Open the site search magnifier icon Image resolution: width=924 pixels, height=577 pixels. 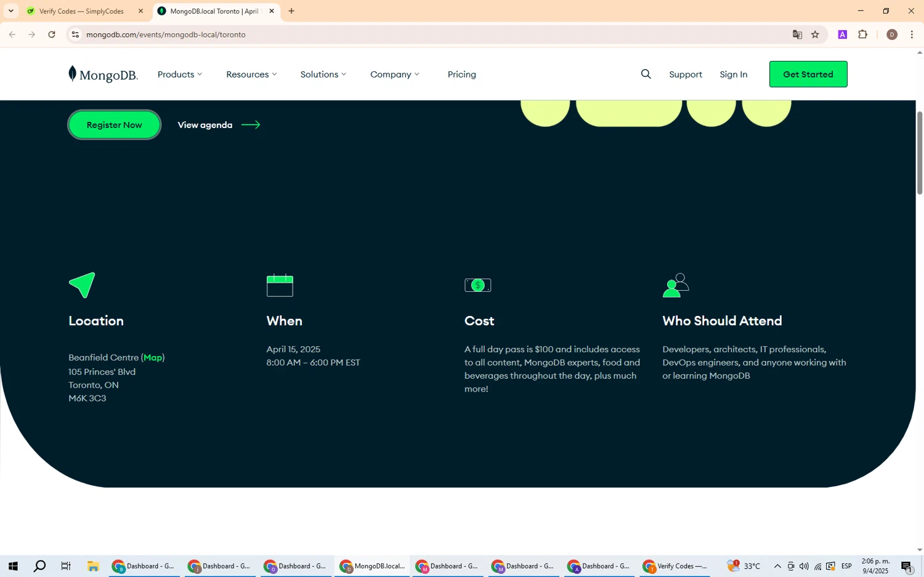point(646,74)
